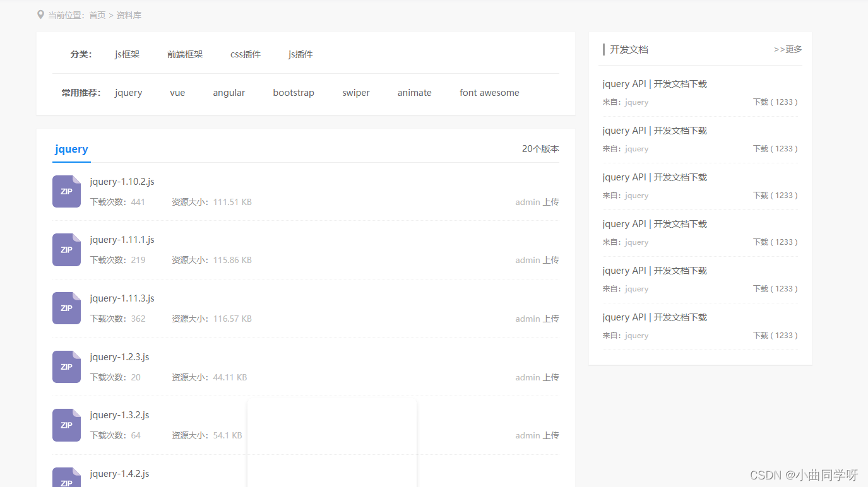Click the file size 111.51 KB

point(232,202)
